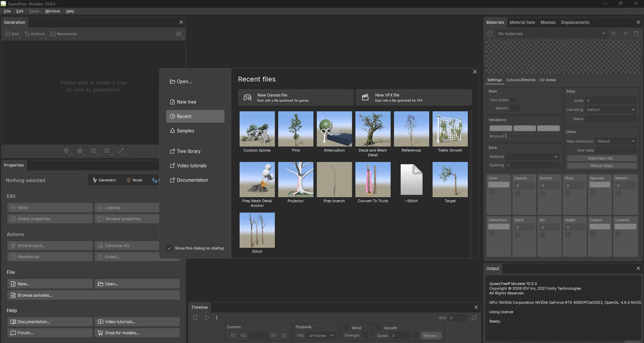Viewport: 644px width, 343px height.
Task: Click the camera icon in Generation panel
Action: click(x=93, y=151)
